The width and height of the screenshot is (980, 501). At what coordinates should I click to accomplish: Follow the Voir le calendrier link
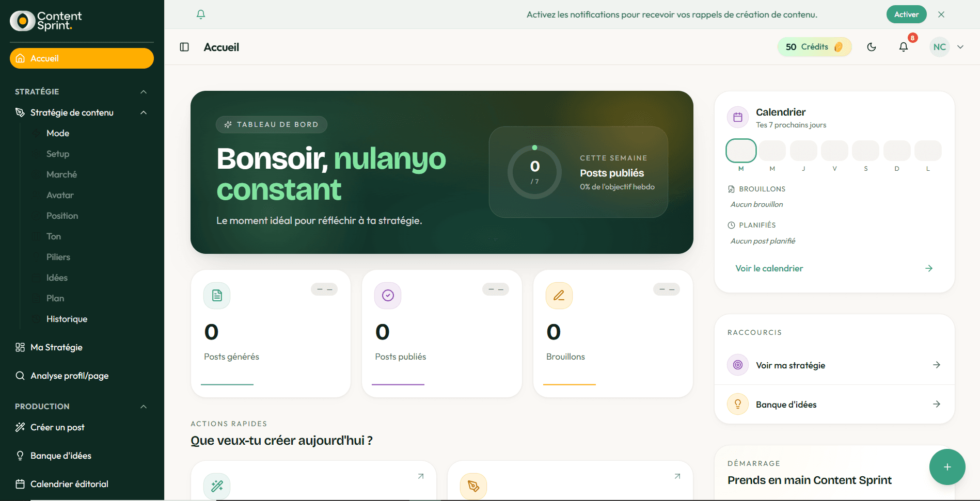click(x=834, y=268)
